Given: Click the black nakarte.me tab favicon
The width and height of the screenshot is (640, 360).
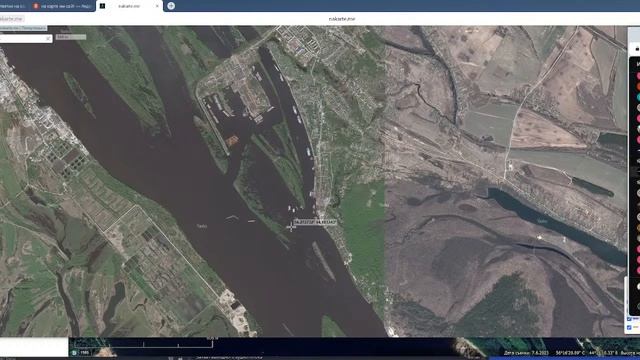Looking at the screenshot, I should pyautogui.click(x=102, y=6).
